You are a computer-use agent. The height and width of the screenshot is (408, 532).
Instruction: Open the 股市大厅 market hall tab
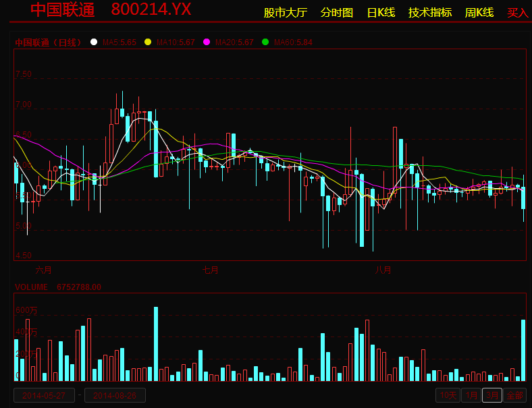tap(285, 13)
